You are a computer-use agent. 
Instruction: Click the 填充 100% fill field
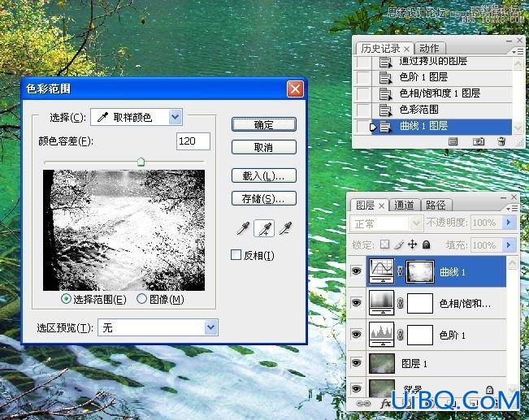pos(486,245)
